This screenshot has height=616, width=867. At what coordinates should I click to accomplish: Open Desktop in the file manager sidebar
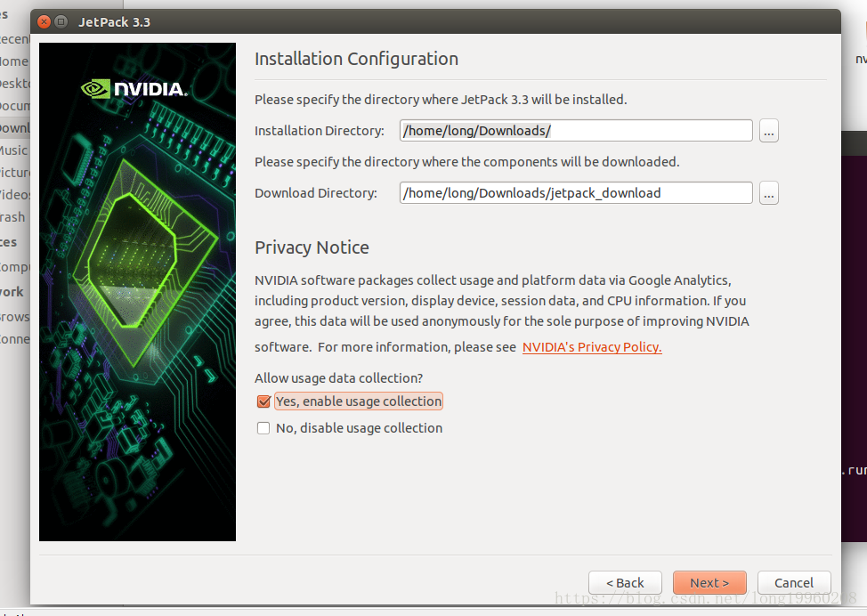pyautogui.click(x=15, y=84)
